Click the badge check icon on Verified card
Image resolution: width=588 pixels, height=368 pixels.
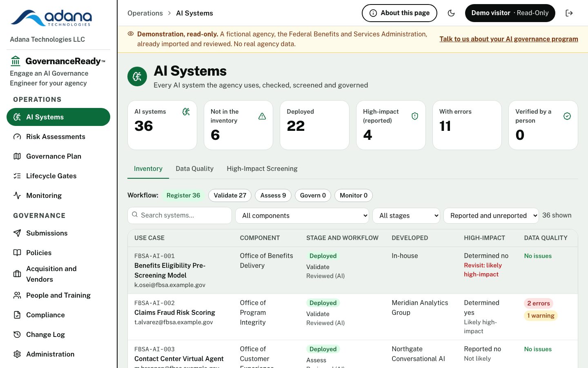point(567,116)
